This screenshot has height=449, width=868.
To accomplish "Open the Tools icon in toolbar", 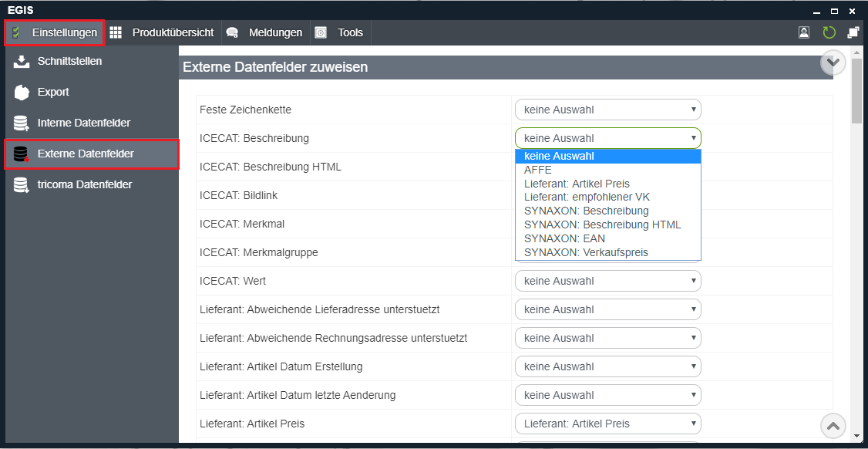I will [x=321, y=32].
